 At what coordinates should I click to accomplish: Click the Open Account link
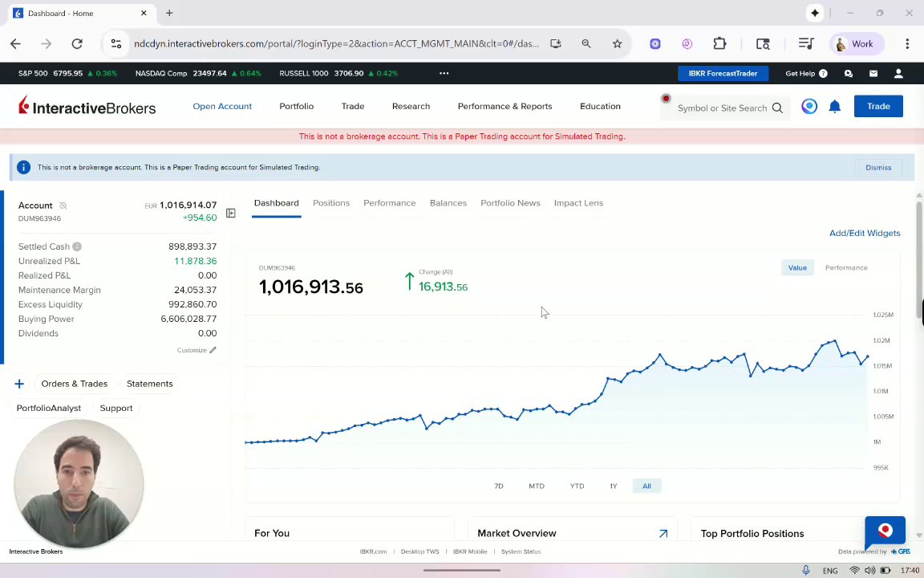coord(222,106)
